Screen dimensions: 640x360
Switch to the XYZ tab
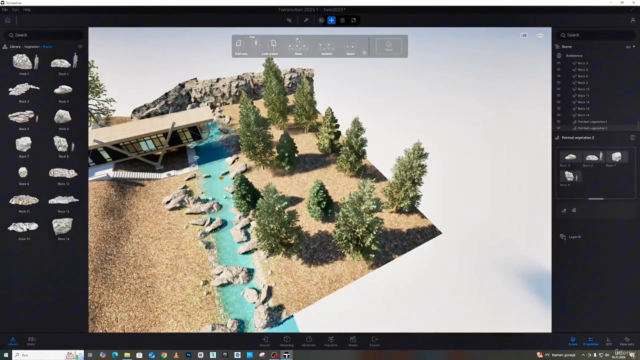(x=609, y=341)
